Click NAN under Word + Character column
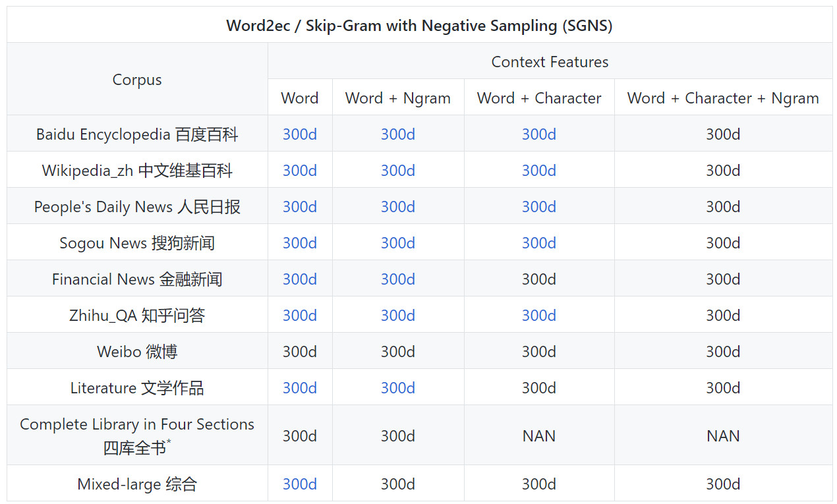Viewport: 837px width, 504px height. pyautogui.click(x=539, y=435)
